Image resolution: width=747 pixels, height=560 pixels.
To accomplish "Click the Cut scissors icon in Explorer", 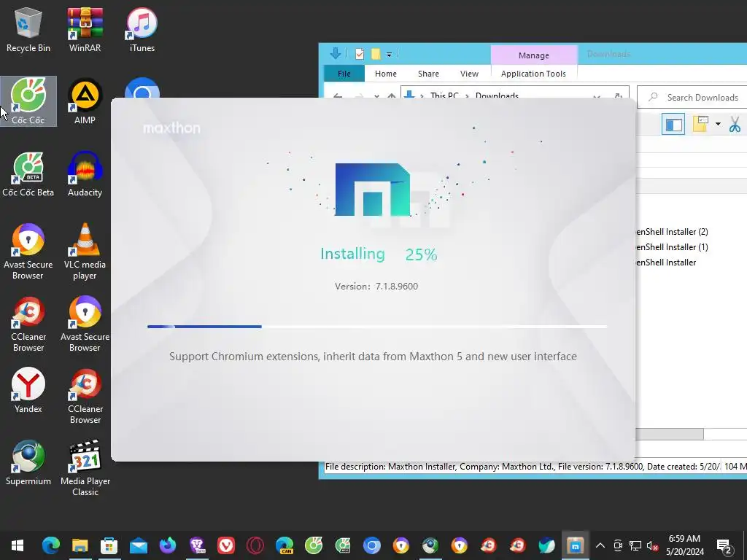I will [x=735, y=125].
